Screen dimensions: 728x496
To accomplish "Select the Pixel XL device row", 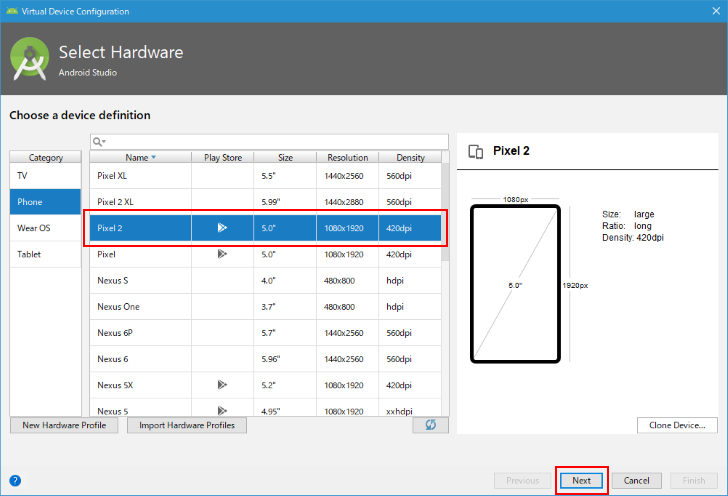I will coord(265,176).
